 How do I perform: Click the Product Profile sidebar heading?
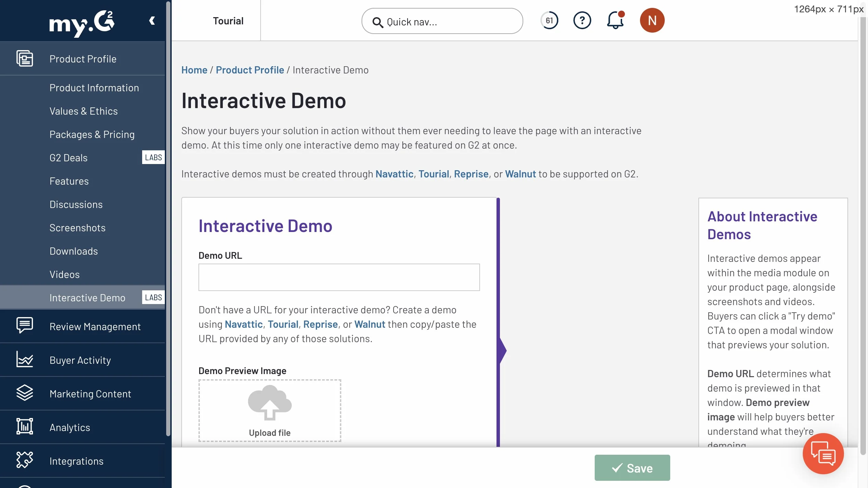click(82, 59)
